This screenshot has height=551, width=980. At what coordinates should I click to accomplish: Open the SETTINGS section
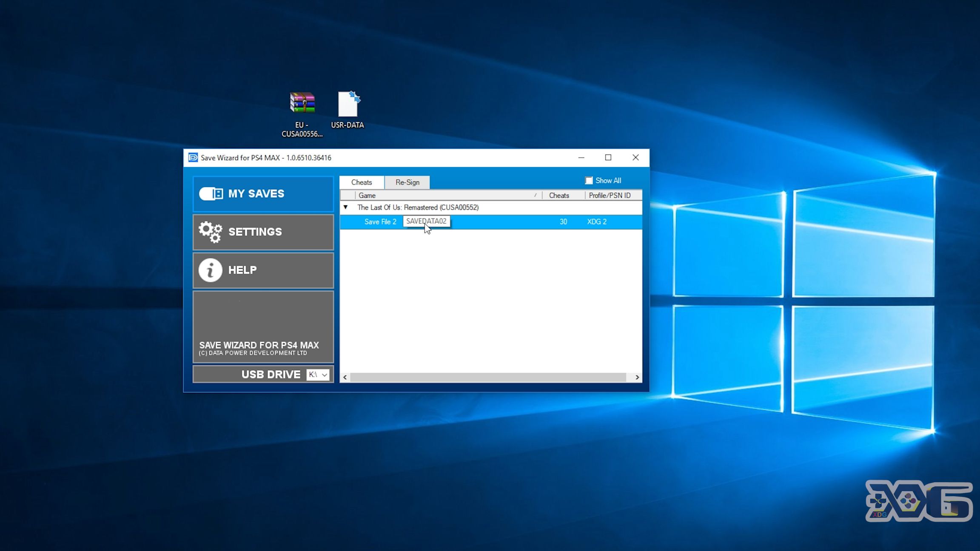[x=263, y=232]
